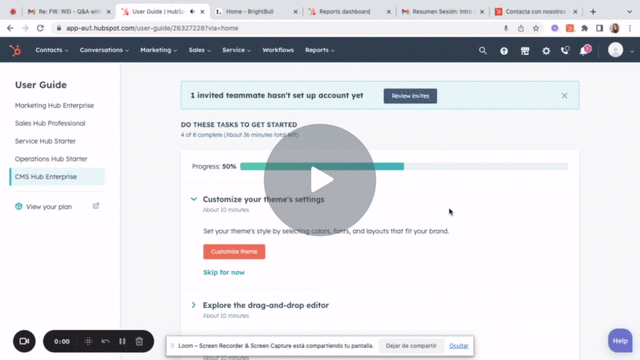Click the Loom restart recording icon
Screen dimensions: 640x360
pyautogui.click(x=106, y=341)
